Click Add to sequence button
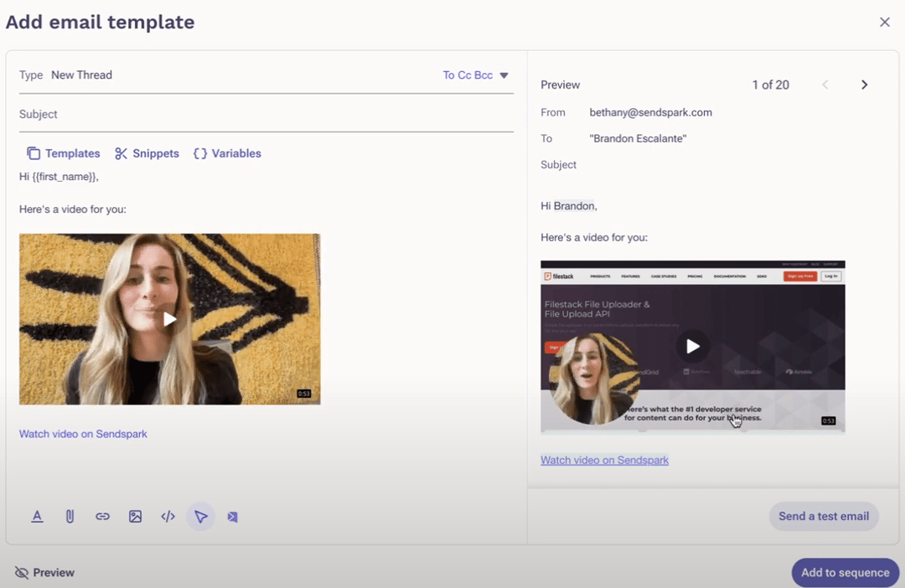905x588 pixels. pos(845,572)
